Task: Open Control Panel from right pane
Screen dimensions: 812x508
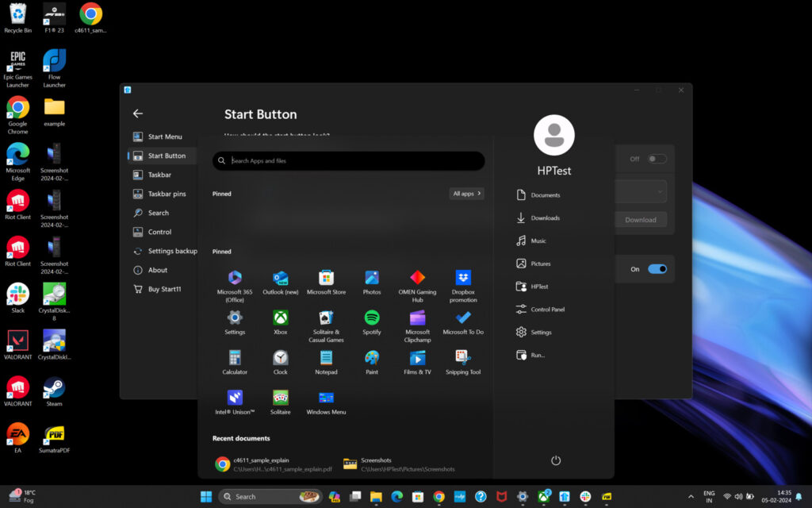Action: click(547, 310)
